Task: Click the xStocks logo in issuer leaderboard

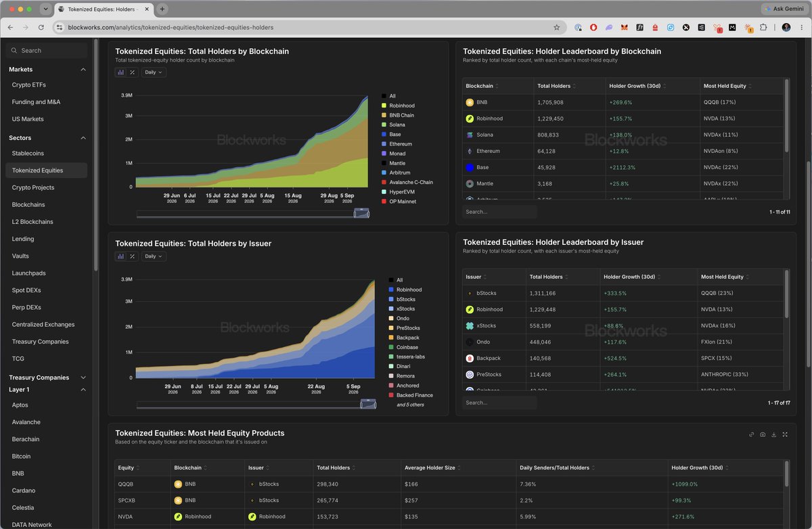Action: click(470, 325)
